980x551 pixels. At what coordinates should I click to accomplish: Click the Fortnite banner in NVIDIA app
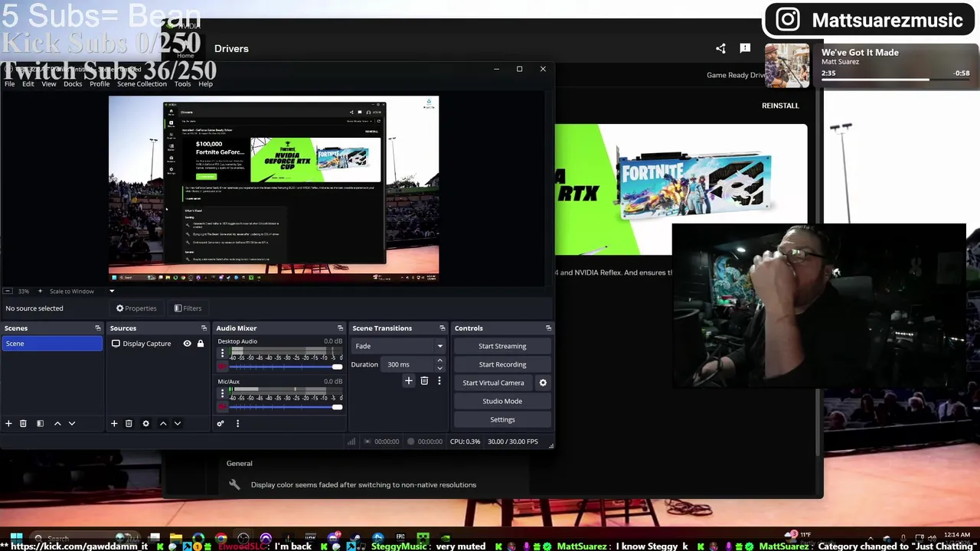tap(681, 189)
